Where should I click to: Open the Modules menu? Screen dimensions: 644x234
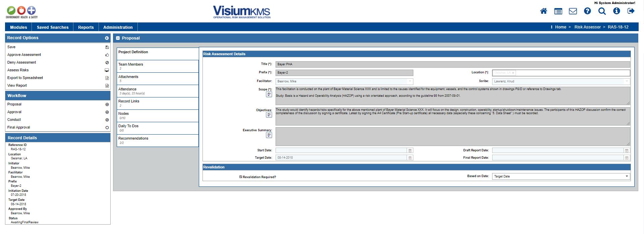[18, 27]
